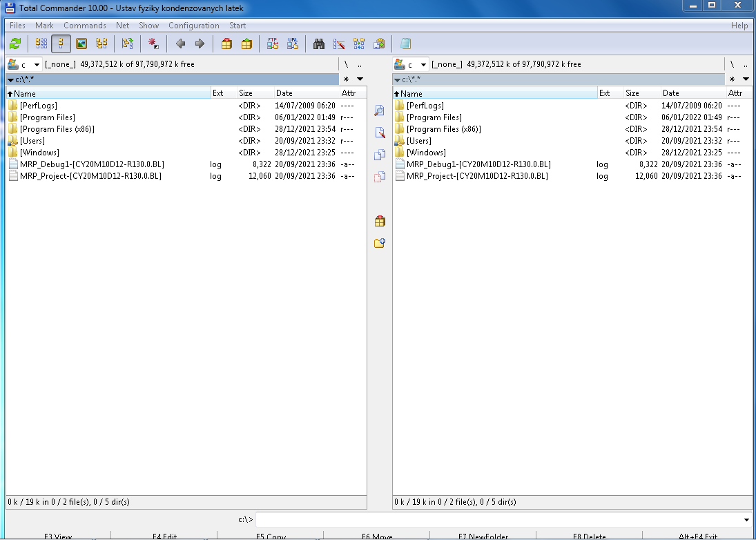Click the red asterisk invert selection icon
756x540 pixels.
[x=153, y=44]
